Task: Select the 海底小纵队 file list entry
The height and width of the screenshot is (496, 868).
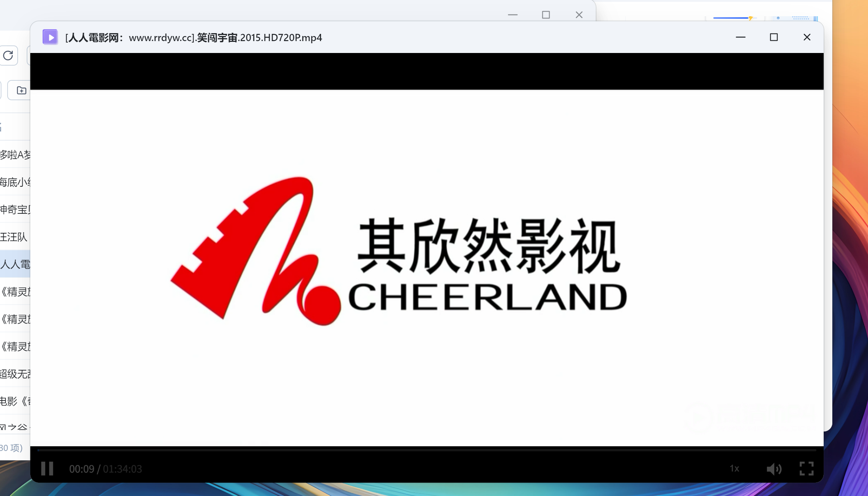Action: [x=15, y=182]
